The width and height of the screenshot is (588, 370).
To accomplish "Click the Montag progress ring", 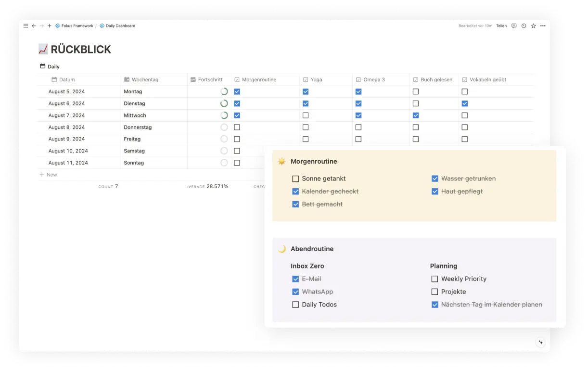I will click(224, 91).
